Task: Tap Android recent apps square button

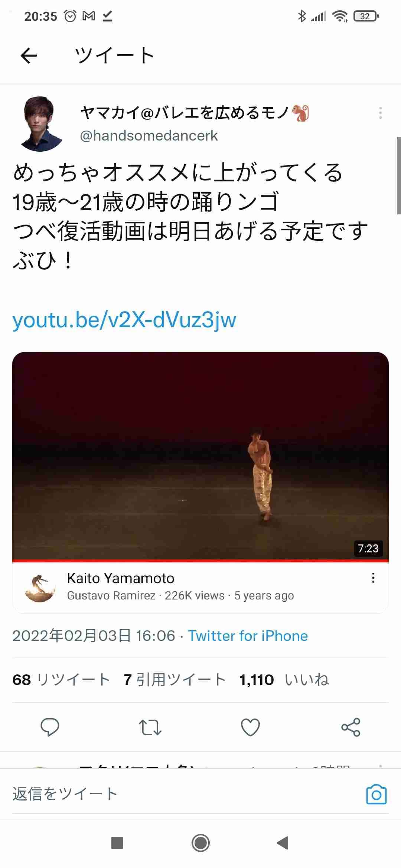Action: pyautogui.click(x=117, y=843)
